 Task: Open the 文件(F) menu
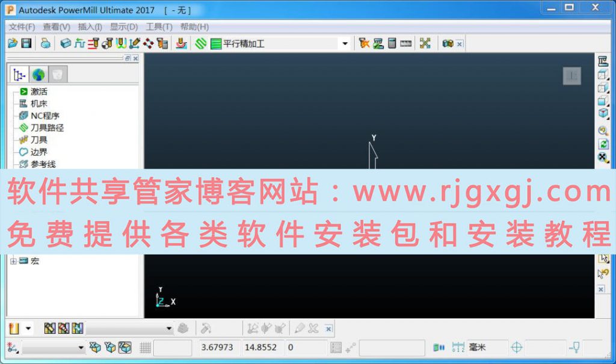(x=22, y=26)
